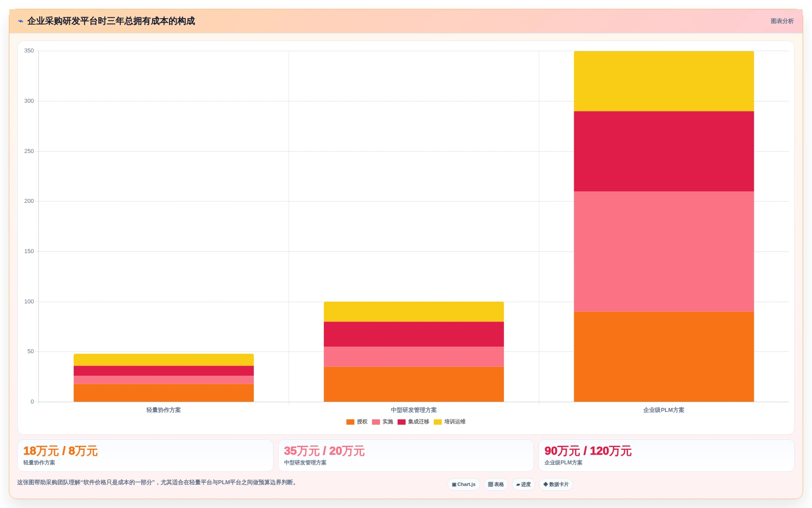
Task: Toggle the 授权 orange legend swatch
Action: (x=350, y=422)
